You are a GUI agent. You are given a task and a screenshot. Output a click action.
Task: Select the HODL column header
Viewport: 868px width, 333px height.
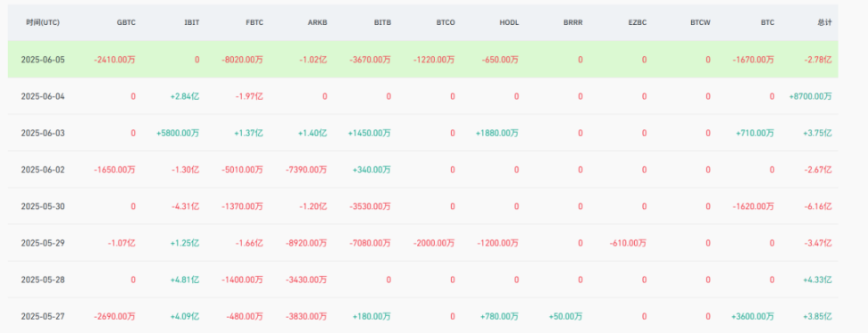coord(509,22)
